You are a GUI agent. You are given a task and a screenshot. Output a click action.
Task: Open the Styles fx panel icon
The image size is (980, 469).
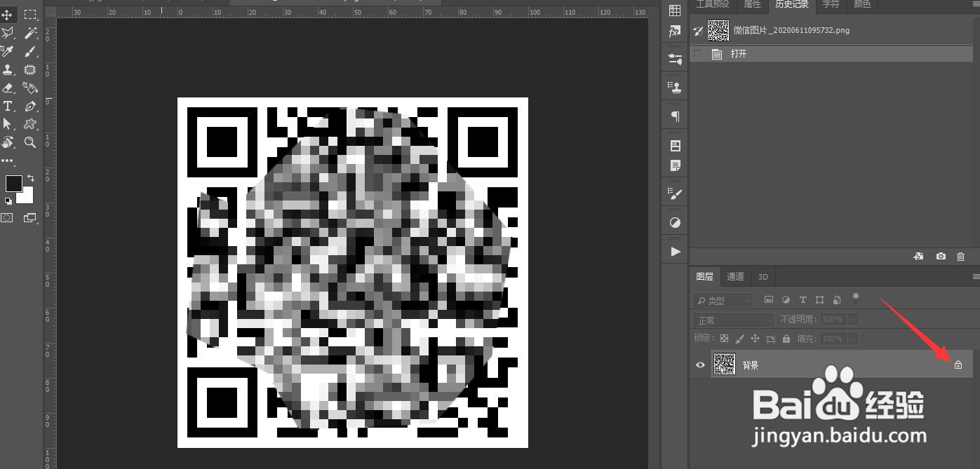tap(675, 32)
